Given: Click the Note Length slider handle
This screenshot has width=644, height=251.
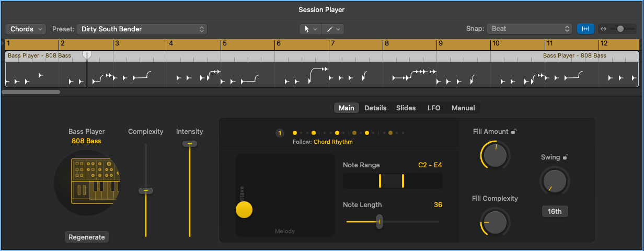Looking at the screenshot, I should point(379,222).
